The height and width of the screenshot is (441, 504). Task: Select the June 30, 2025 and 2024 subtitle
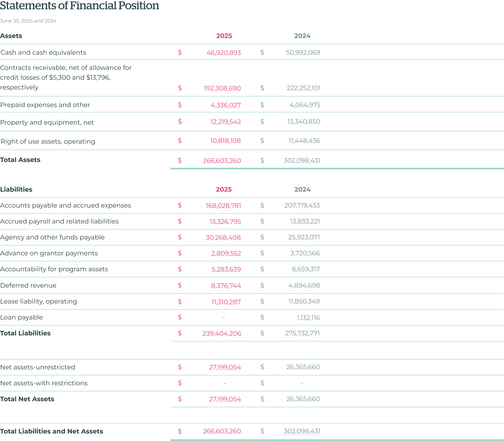coord(28,21)
